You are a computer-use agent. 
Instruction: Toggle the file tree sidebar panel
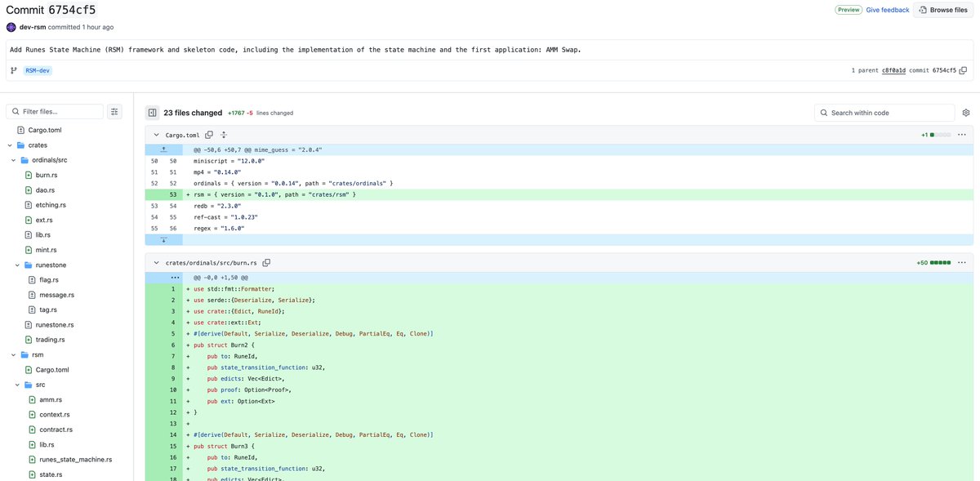[x=150, y=111]
